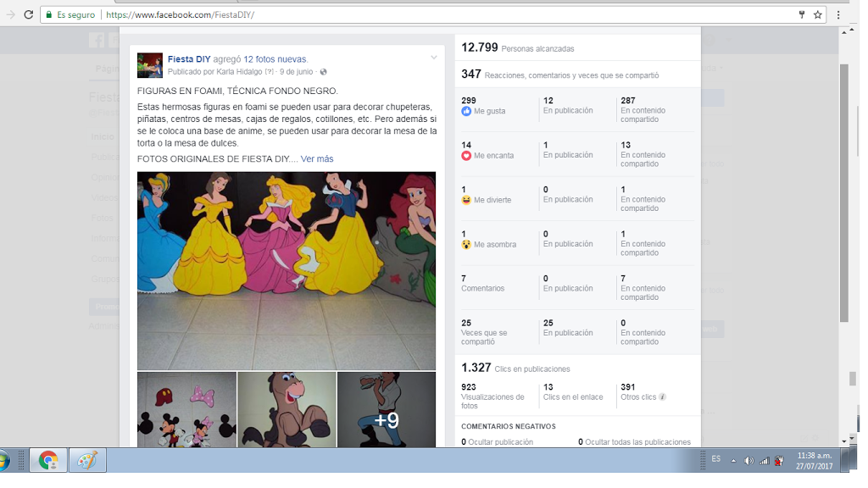868x488 pixels.
Task: Open the post options chevron dropdown
Action: [x=434, y=58]
